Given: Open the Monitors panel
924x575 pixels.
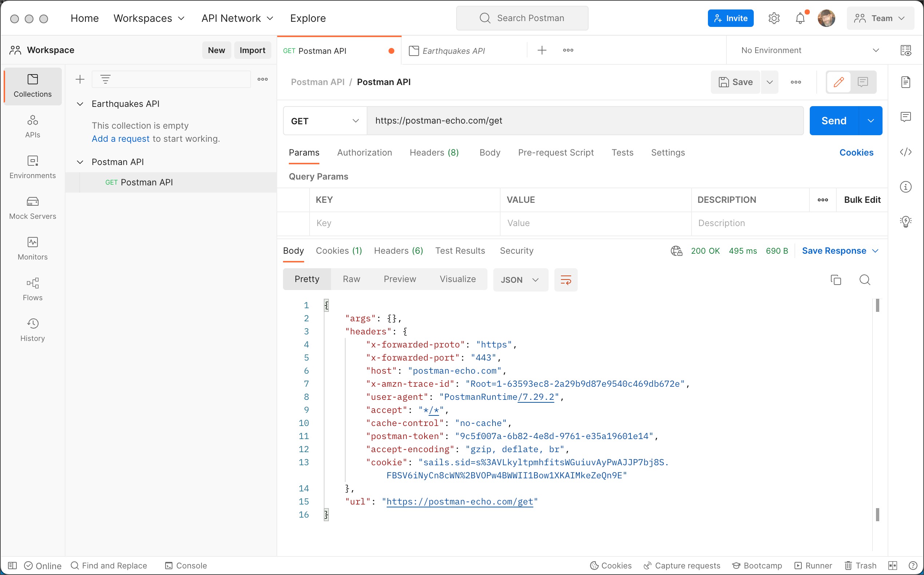Looking at the screenshot, I should [x=32, y=248].
